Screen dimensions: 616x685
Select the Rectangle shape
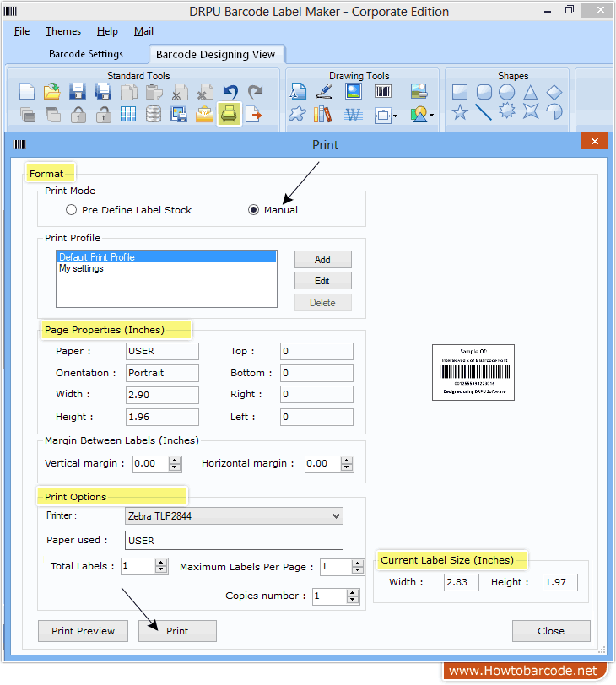coord(460,92)
